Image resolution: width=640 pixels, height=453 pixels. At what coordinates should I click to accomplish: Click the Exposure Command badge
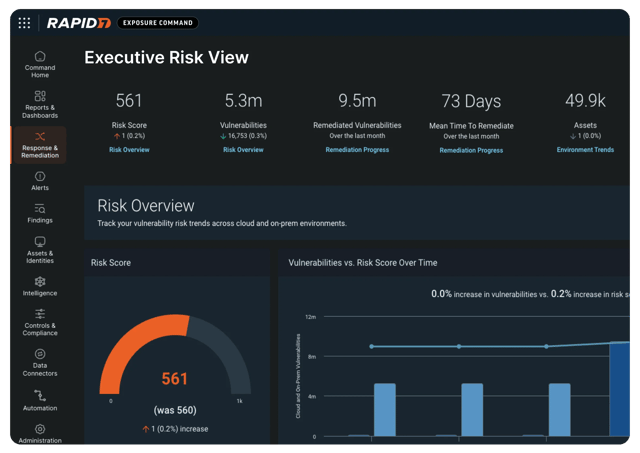[x=158, y=23]
